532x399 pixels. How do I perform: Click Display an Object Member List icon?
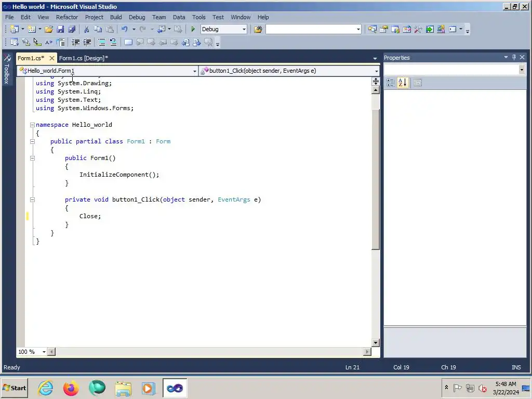click(14, 43)
